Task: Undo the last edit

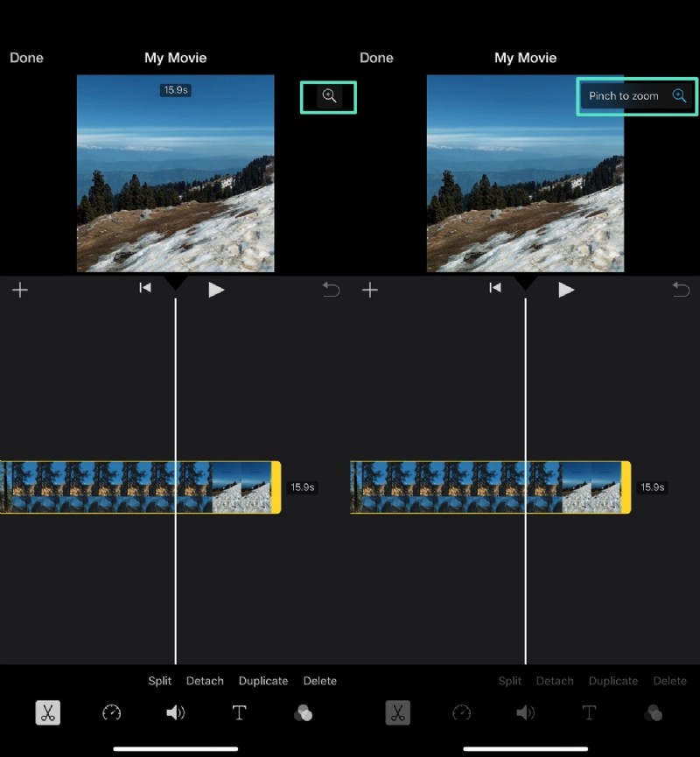Action: (331, 290)
